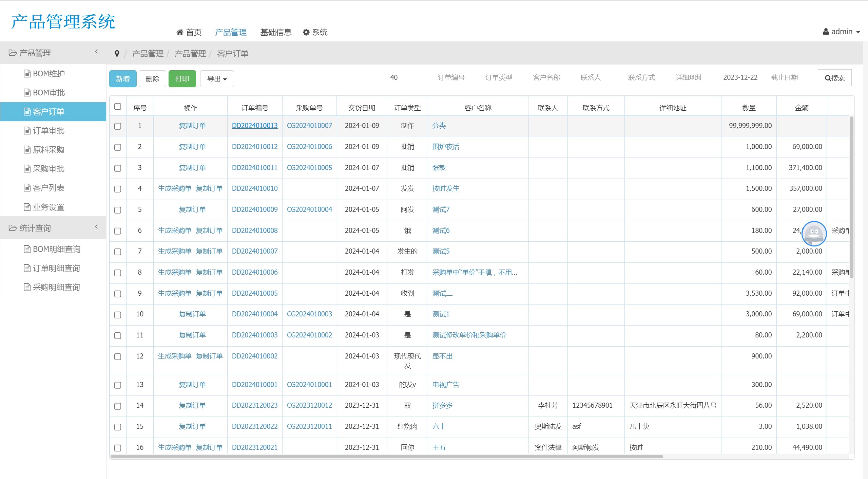868x479 pixels.
Task: Click the gear icon beside 系统
Action: [306, 32]
